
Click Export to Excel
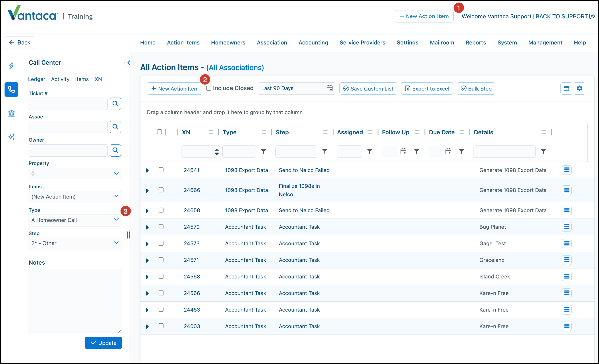(427, 89)
